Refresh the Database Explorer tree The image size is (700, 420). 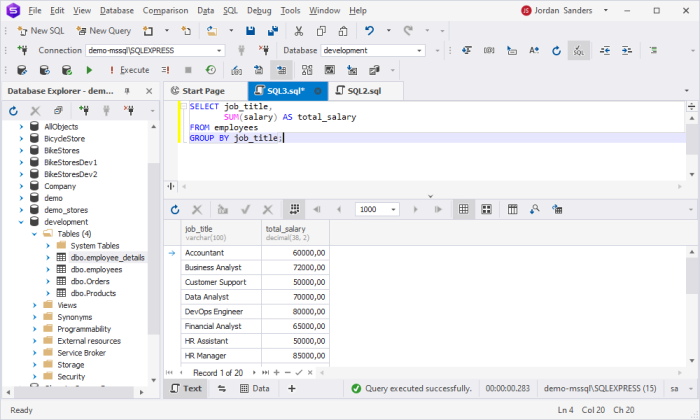click(x=13, y=111)
